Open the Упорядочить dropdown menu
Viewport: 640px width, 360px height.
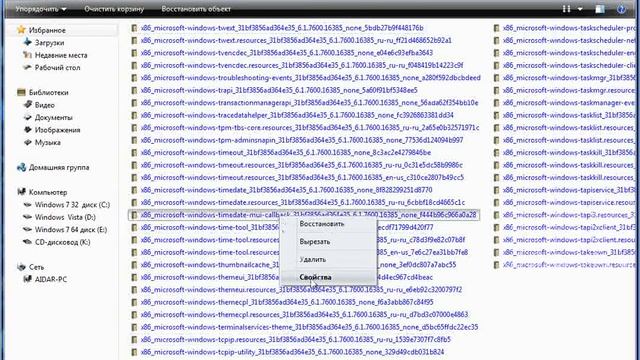click(x=41, y=9)
